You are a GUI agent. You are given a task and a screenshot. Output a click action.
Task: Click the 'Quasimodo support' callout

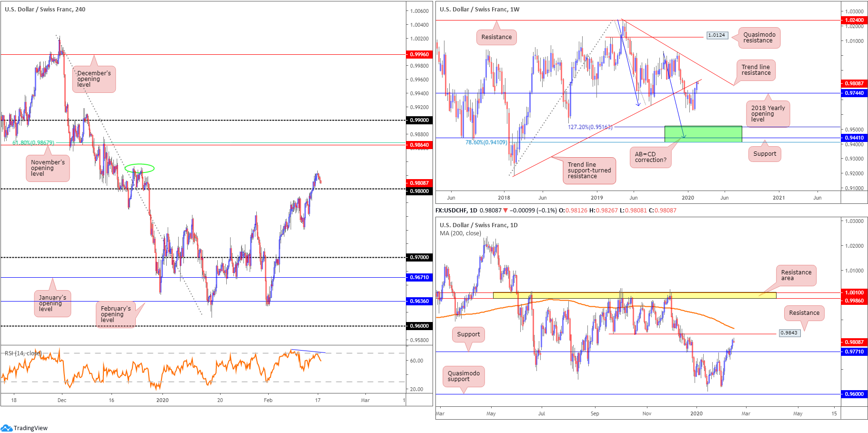[464, 376]
